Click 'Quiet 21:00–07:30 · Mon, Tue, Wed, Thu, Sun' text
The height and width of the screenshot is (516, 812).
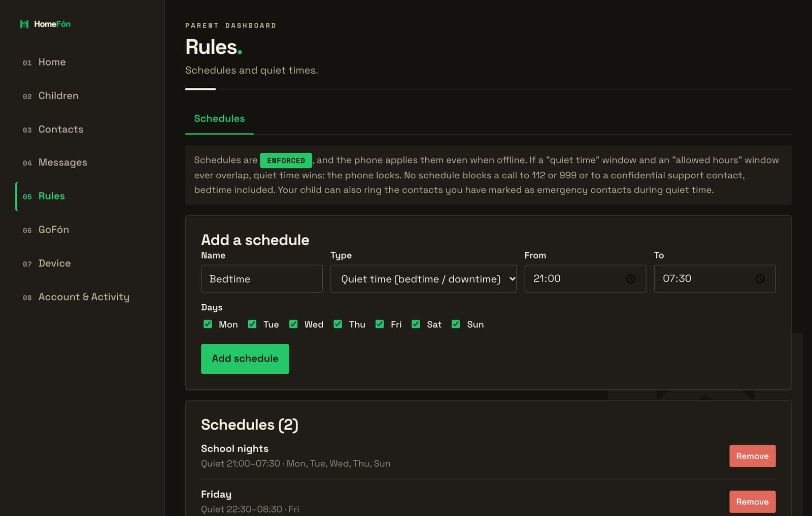(x=295, y=463)
